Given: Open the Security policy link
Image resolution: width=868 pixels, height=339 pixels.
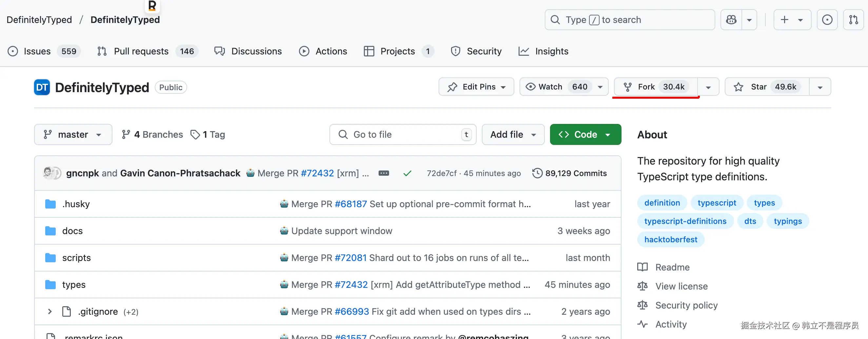Looking at the screenshot, I should 678,305.
